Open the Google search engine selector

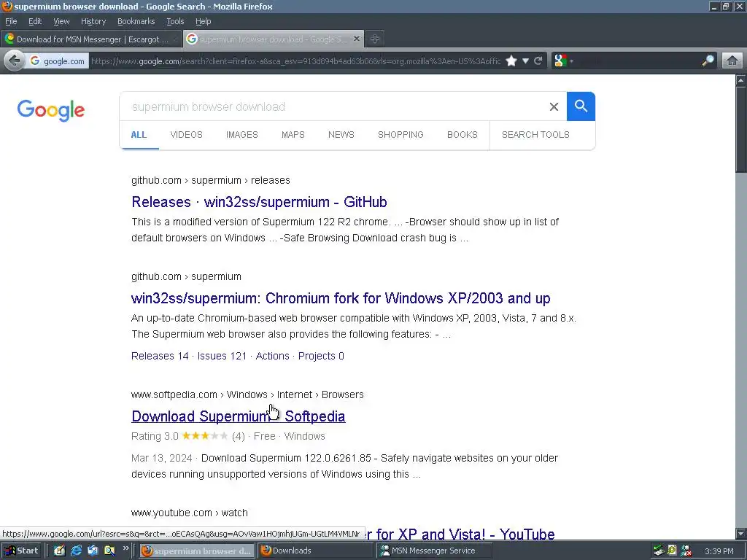tap(564, 61)
